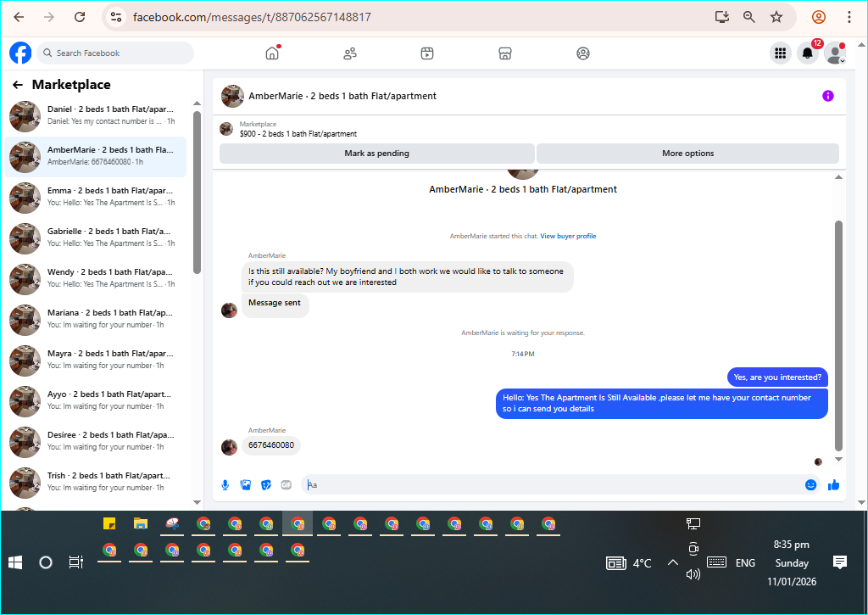Attach a photo using the image icon

click(x=246, y=485)
